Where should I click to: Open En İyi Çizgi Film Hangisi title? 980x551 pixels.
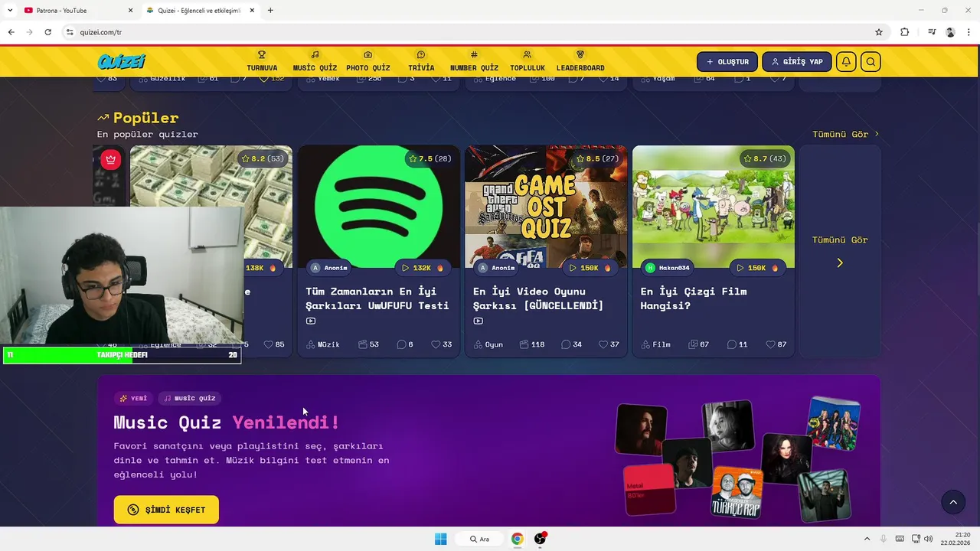[x=694, y=298]
